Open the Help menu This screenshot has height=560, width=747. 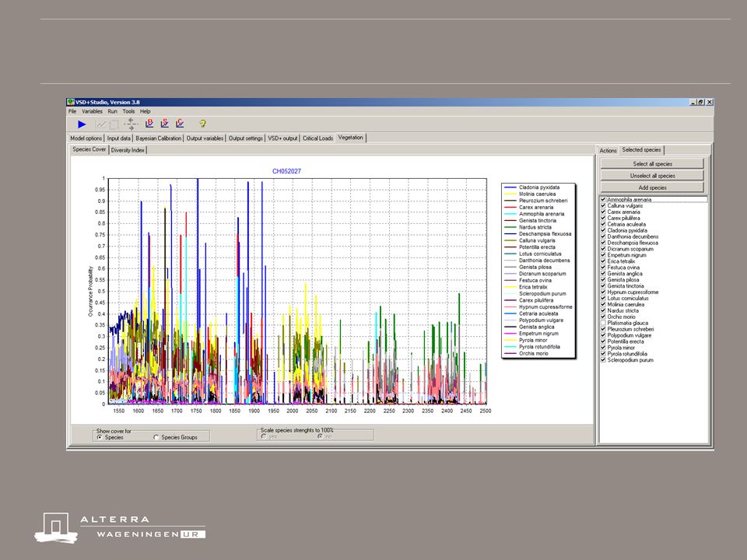(146, 111)
